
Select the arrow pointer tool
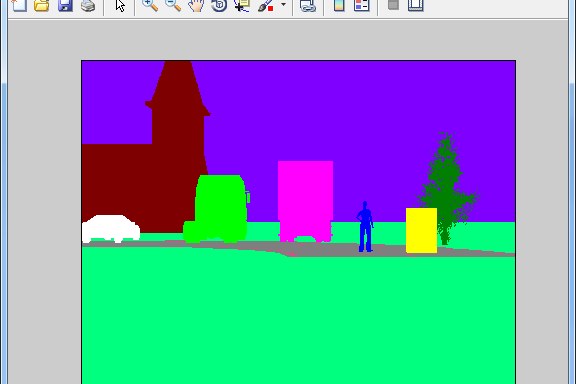click(120, 5)
